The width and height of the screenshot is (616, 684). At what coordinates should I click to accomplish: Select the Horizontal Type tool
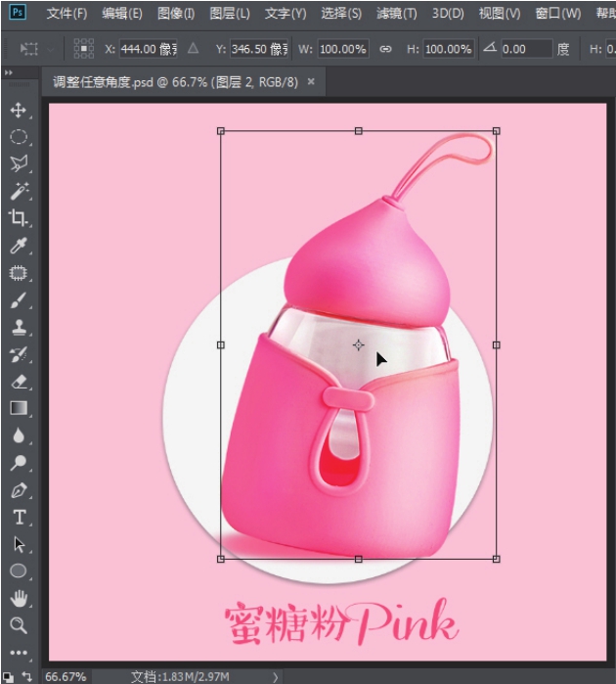(18, 518)
